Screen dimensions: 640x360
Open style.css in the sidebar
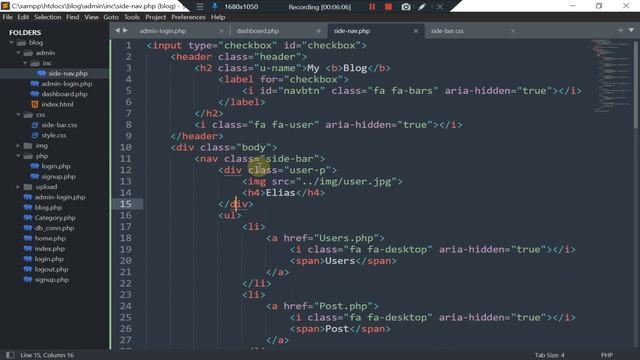tap(53, 135)
